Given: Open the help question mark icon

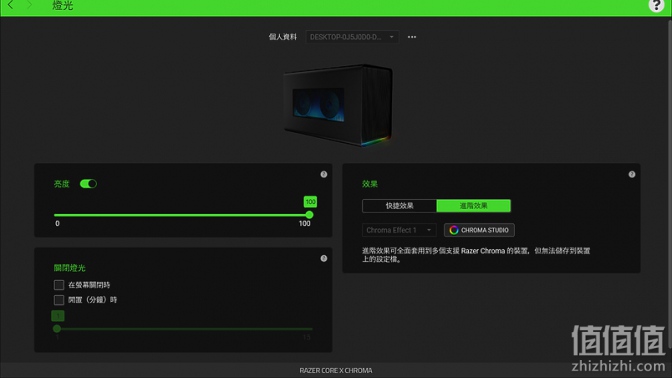Looking at the screenshot, I should click(656, 5).
